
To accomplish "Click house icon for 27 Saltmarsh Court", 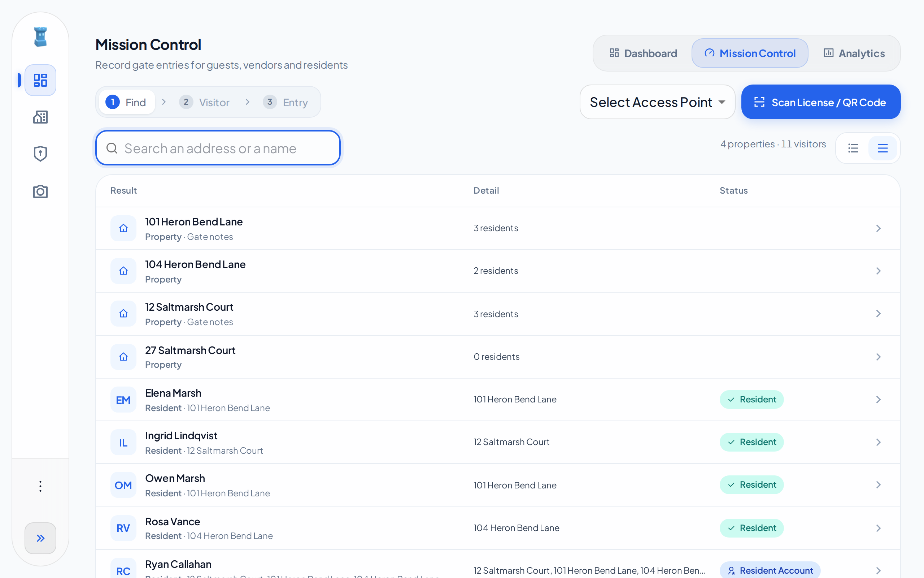I will tap(123, 357).
